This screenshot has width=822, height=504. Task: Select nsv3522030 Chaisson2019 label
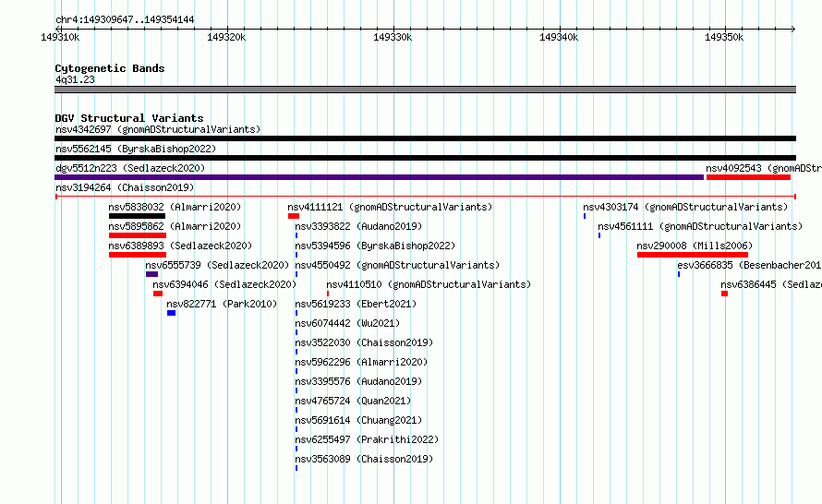pos(364,342)
